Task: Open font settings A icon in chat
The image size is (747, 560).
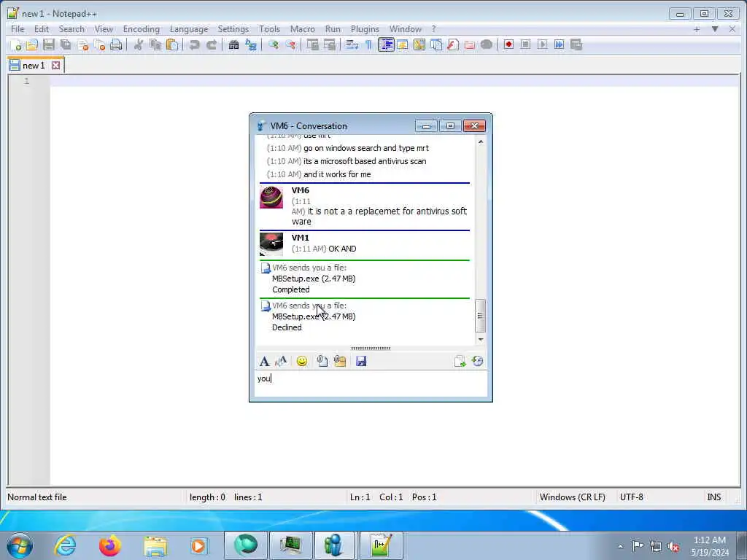Action: 264,362
